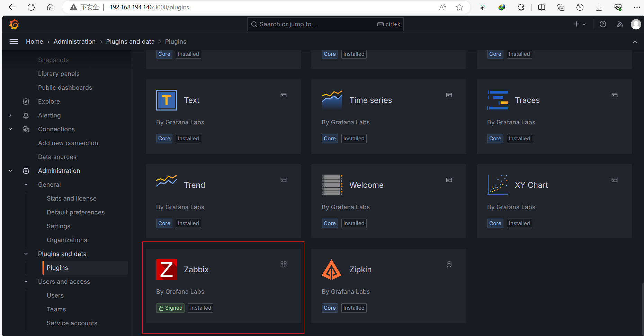The height and width of the screenshot is (336, 644).
Task: Open Plugins in the sidebar
Action: coord(85,268)
